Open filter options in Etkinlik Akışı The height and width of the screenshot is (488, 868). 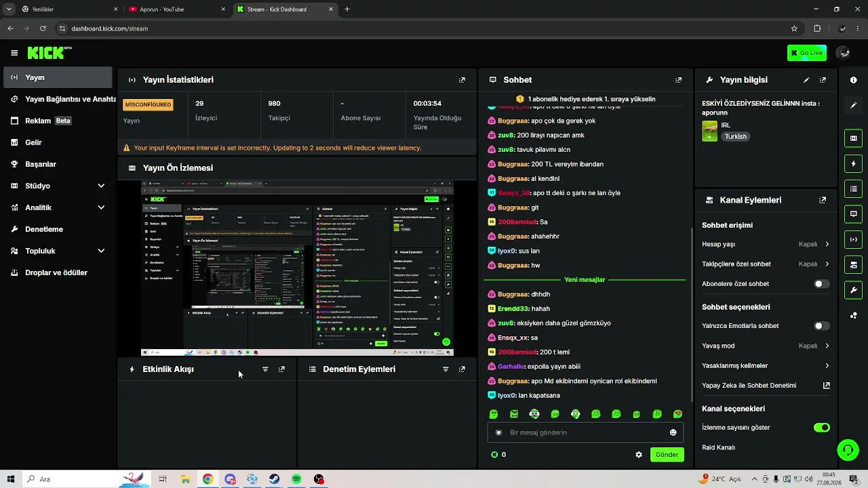265,369
